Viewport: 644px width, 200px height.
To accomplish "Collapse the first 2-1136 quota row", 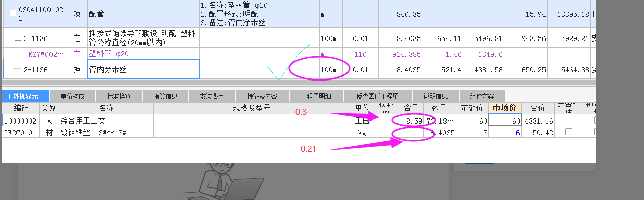I will pyautogui.click(x=18, y=37).
